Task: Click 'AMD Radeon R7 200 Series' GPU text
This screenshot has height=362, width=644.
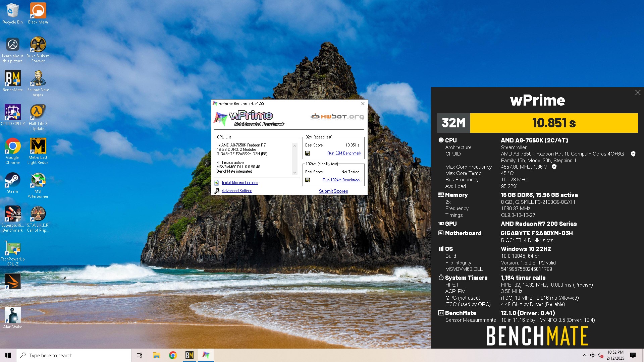Action: point(539,224)
